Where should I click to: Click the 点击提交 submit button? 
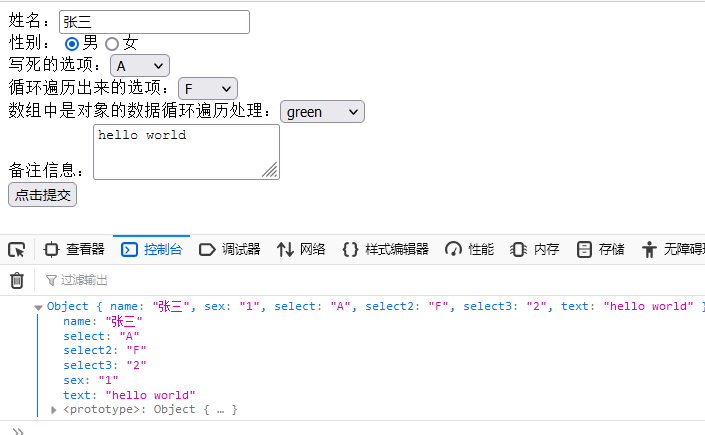[x=42, y=195]
